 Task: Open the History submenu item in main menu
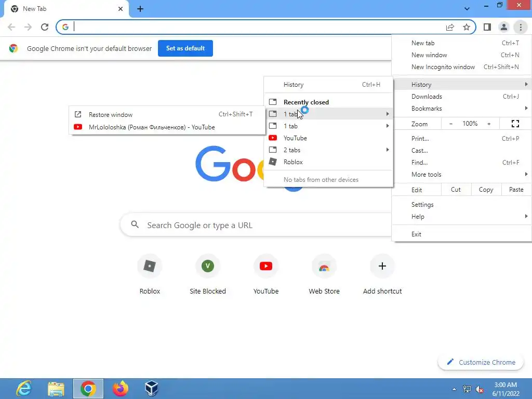pos(462,85)
